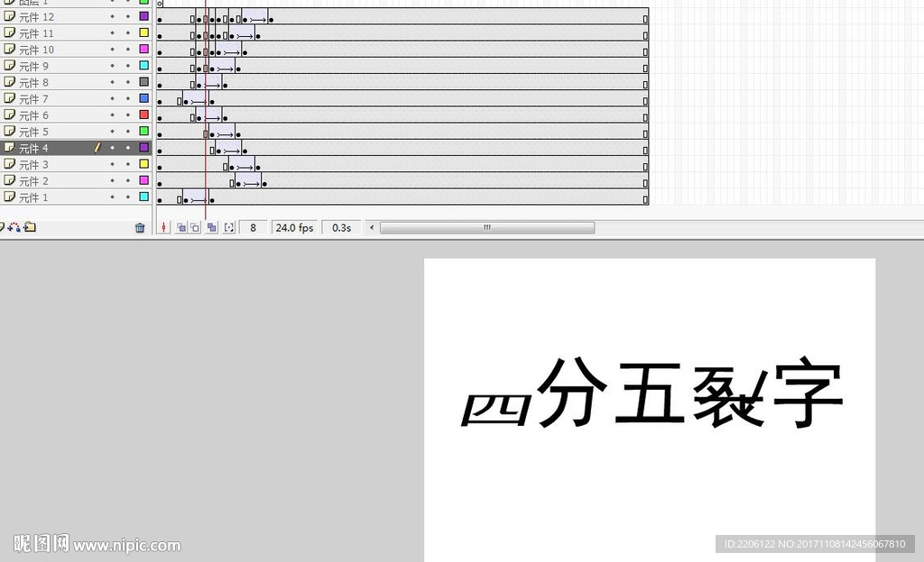This screenshot has width=924, height=562.
Task: Toggle green outline swatch of 元件 5
Action: 143,131
